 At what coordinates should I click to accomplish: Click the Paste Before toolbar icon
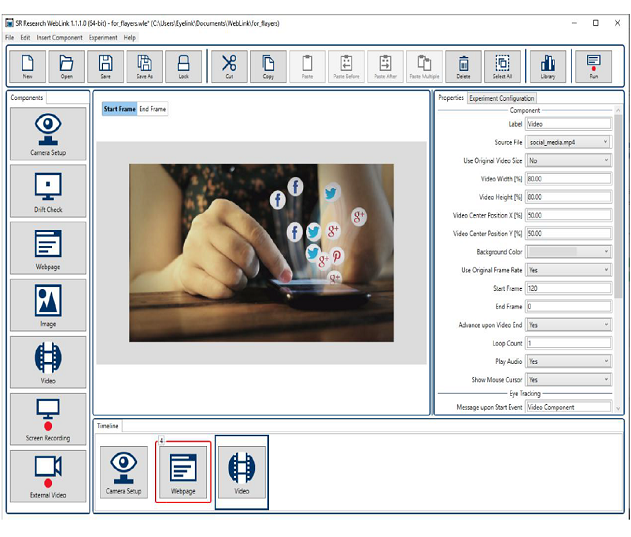[x=346, y=66]
